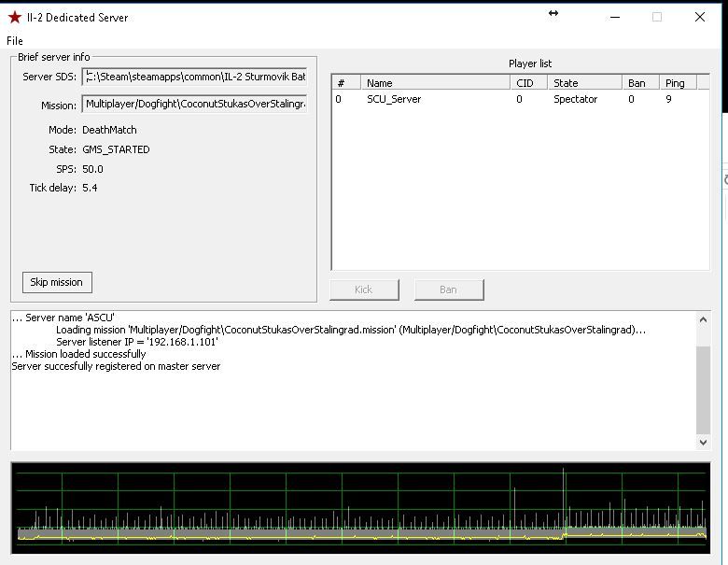Click the Spectator state cell
Screen dimensions: 728x565
point(575,99)
